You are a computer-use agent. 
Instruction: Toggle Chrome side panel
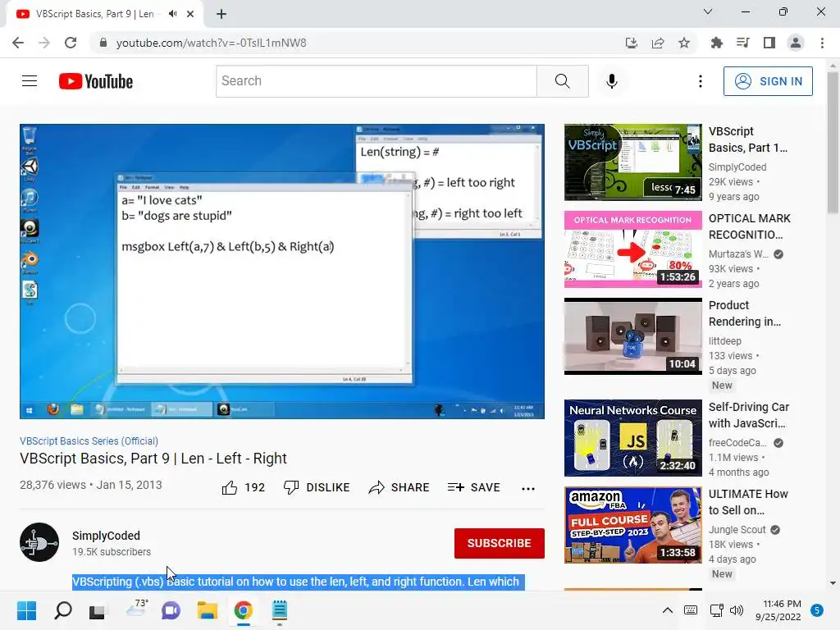(x=769, y=43)
